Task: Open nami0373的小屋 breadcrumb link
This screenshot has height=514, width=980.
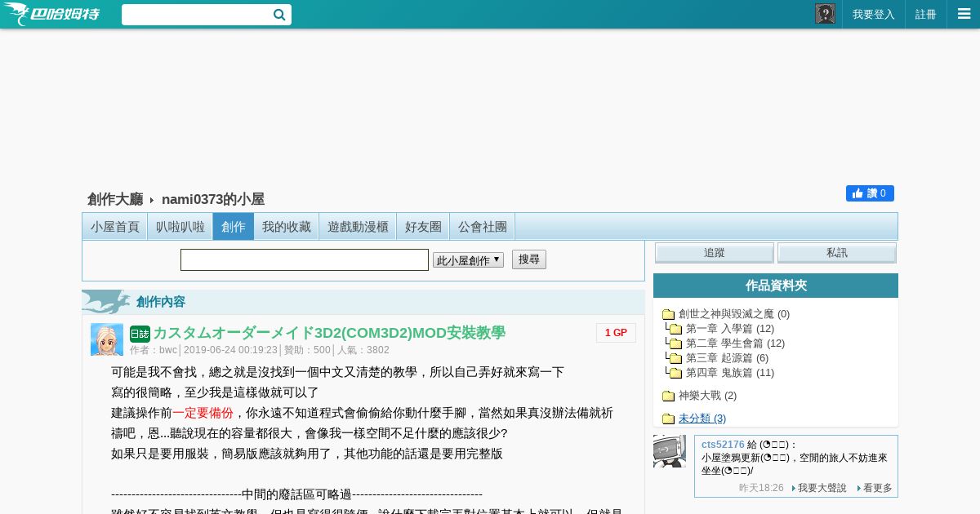Action: [213, 199]
